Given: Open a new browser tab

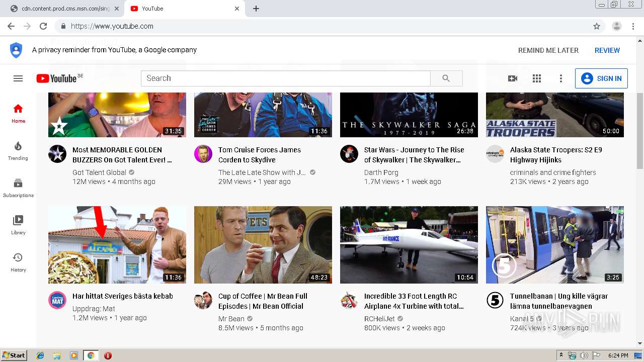Looking at the screenshot, I should click(x=256, y=9).
